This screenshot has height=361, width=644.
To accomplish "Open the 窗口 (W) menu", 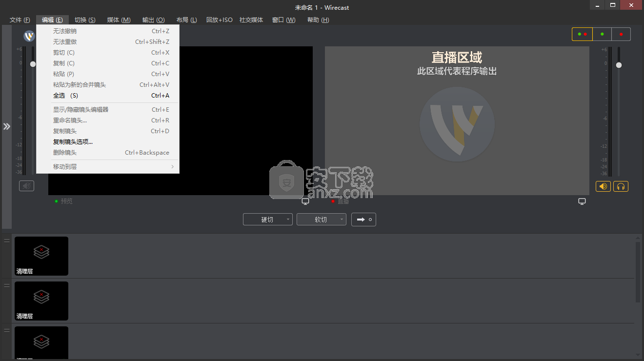I will (284, 20).
